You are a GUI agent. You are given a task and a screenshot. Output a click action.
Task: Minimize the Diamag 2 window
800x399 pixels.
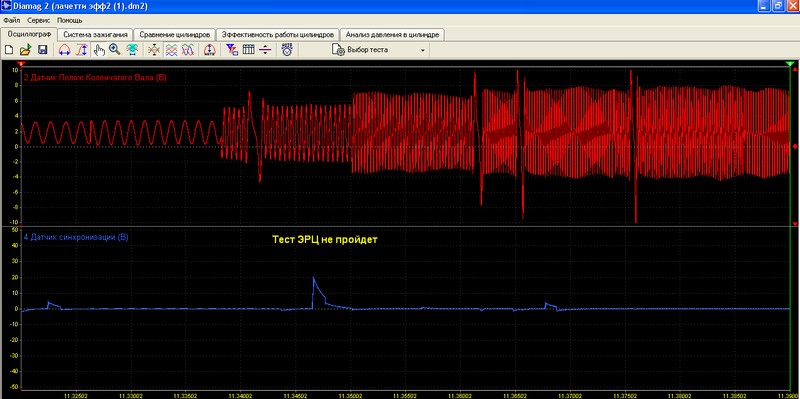(x=764, y=6)
